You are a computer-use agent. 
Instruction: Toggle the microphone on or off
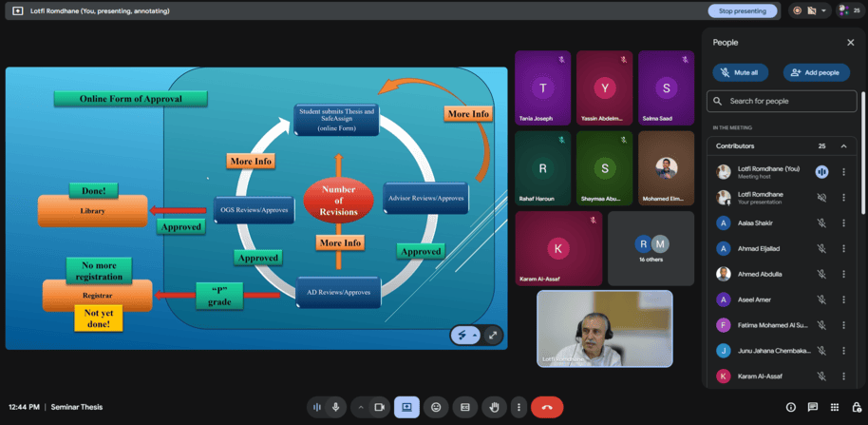click(335, 407)
